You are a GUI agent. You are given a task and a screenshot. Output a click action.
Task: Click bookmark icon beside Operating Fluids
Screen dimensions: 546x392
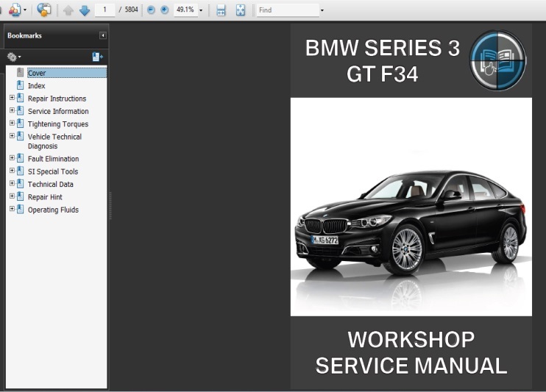coord(21,209)
